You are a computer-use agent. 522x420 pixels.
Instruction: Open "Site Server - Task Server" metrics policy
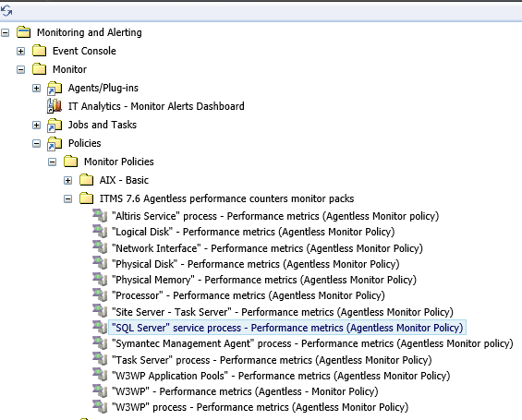coord(283,312)
